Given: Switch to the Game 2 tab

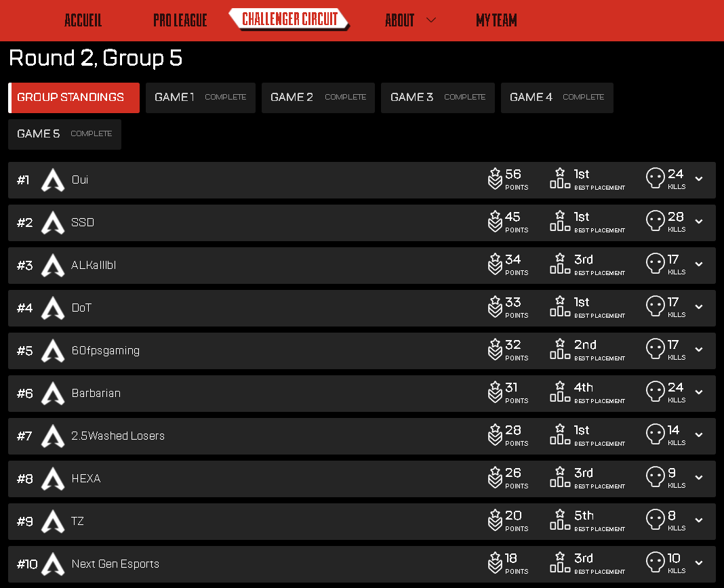Looking at the screenshot, I should point(318,98).
